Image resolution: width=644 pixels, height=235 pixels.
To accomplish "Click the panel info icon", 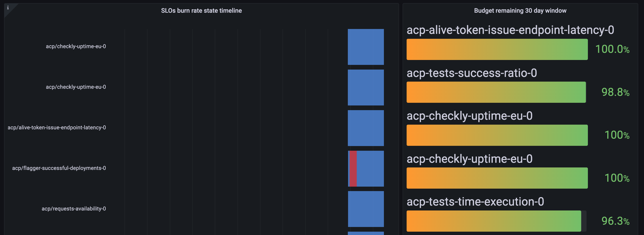I will pos(8,8).
